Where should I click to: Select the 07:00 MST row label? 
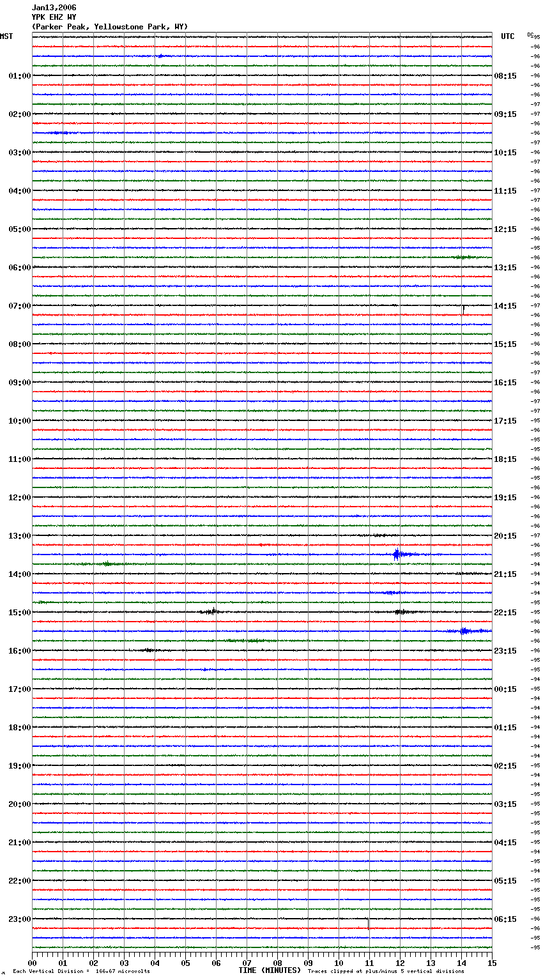point(20,306)
